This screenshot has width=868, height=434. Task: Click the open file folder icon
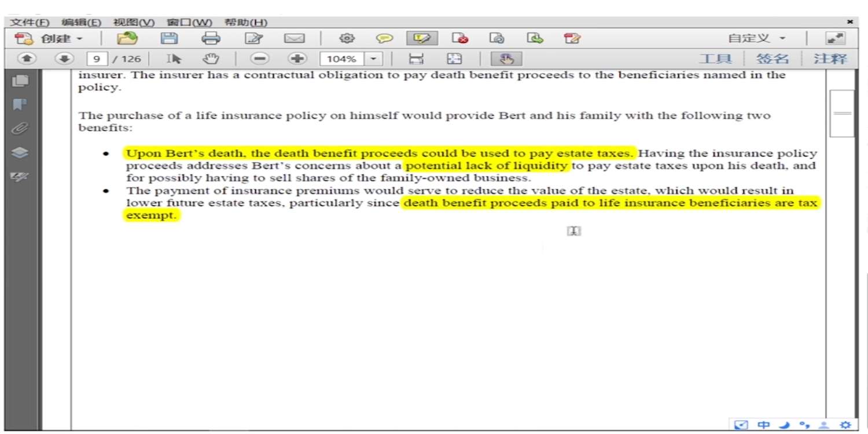pyautogui.click(x=127, y=39)
